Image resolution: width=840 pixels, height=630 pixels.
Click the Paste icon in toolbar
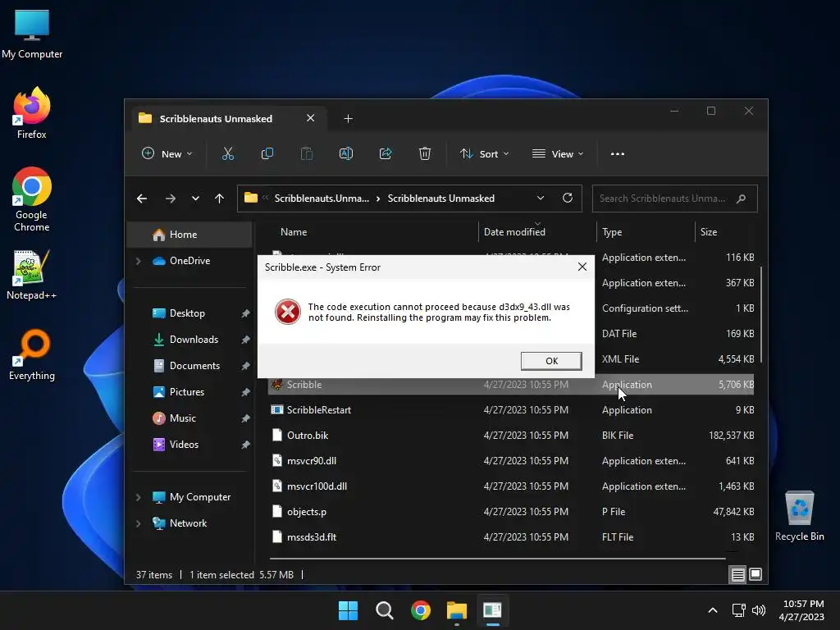[307, 153]
